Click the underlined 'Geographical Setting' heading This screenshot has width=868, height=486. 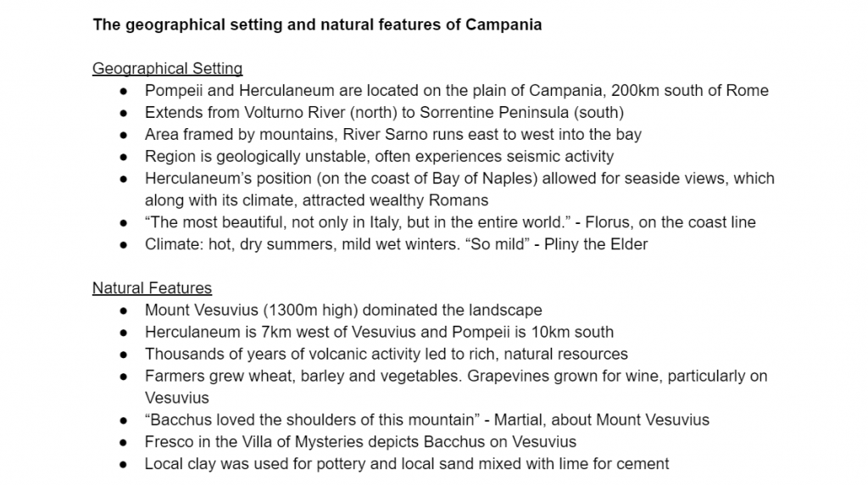click(x=167, y=69)
